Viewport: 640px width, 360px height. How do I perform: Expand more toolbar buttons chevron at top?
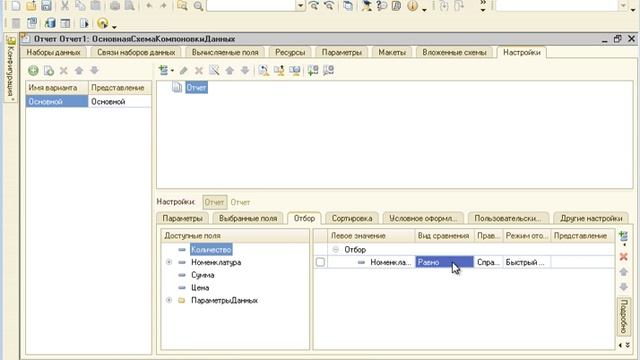(483, 5)
